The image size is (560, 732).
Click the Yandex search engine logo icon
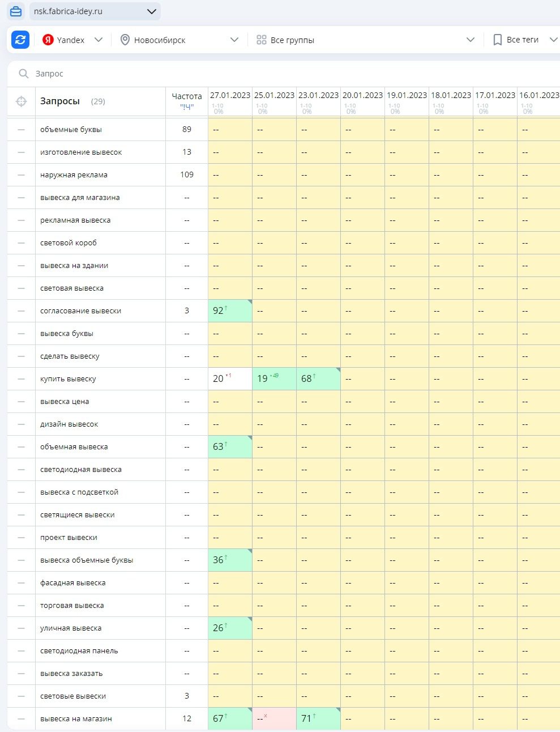[x=48, y=40]
